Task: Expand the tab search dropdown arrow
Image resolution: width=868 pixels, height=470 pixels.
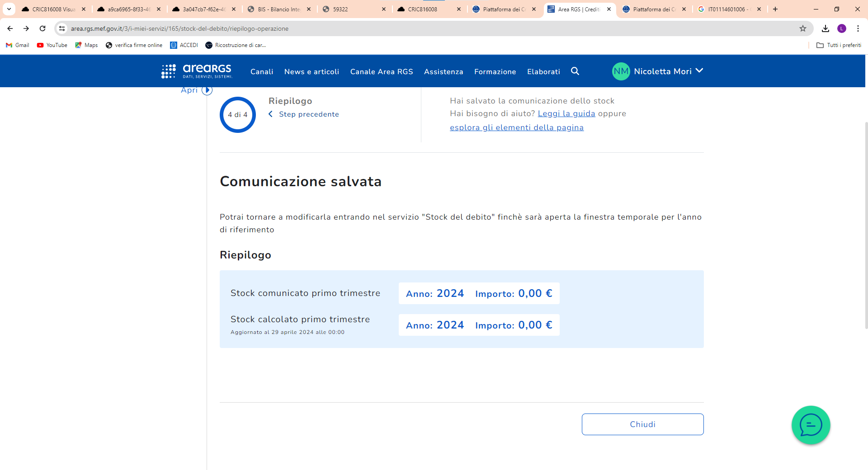Action: [x=9, y=9]
